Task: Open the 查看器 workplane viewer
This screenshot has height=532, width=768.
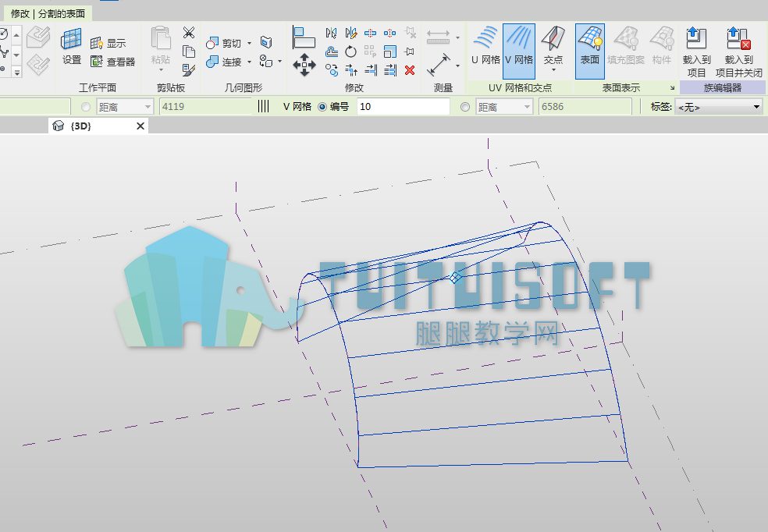Action: tap(112, 62)
